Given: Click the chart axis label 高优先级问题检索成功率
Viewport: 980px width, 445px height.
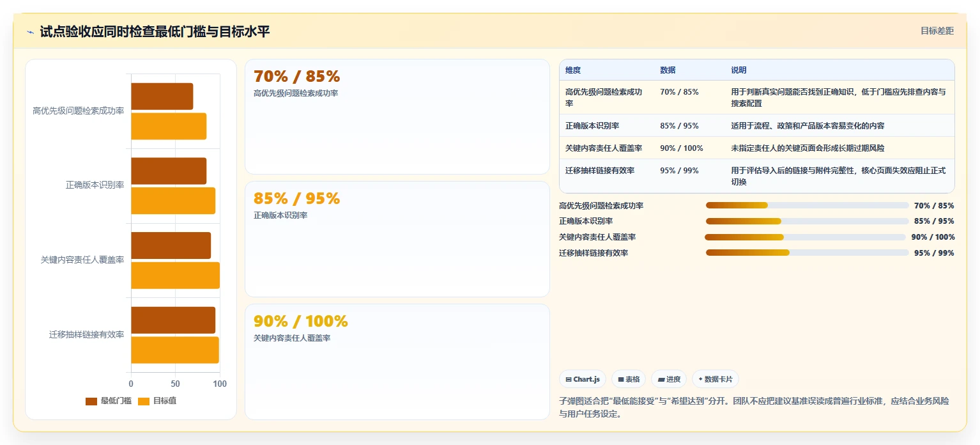Looking at the screenshot, I should [x=79, y=111].
